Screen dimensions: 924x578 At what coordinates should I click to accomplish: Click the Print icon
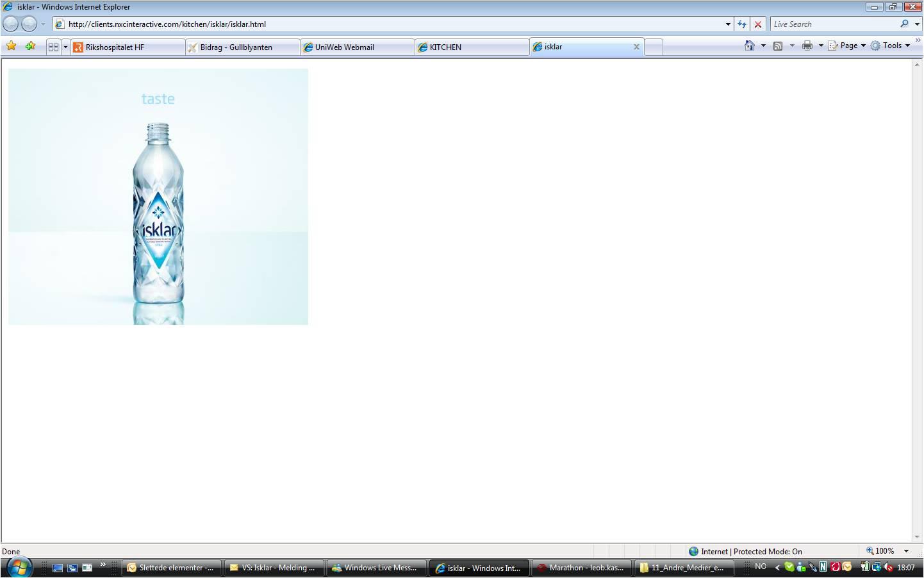807,45
